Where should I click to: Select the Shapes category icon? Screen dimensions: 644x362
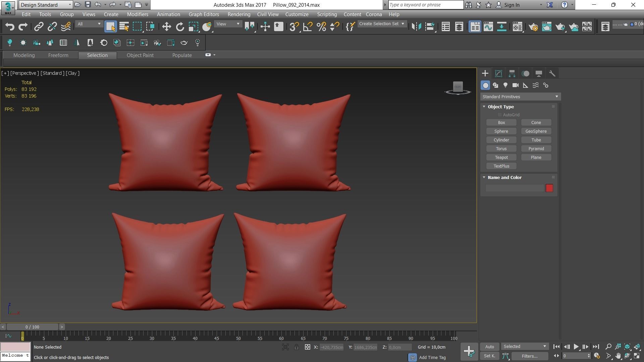(495, 85)
